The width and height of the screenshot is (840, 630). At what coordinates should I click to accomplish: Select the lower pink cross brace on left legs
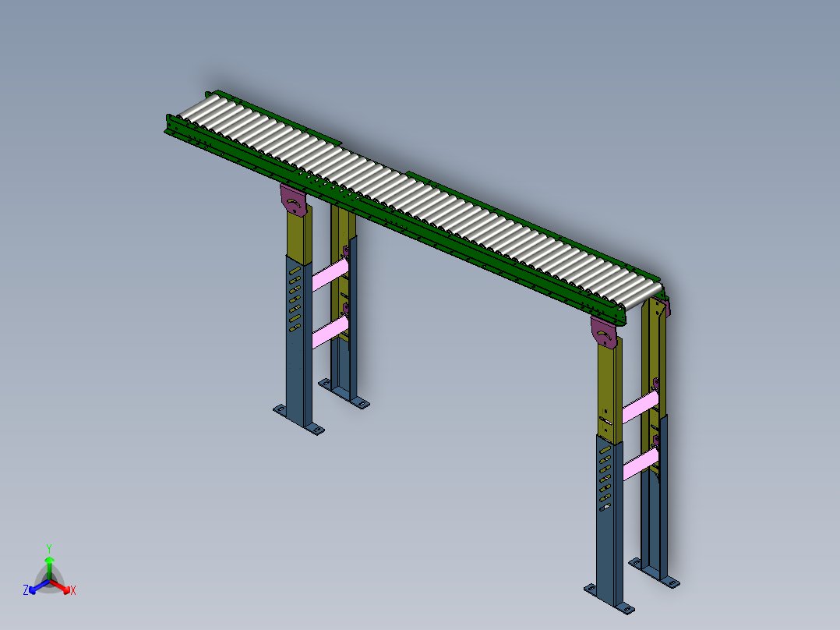click(330, 332)
